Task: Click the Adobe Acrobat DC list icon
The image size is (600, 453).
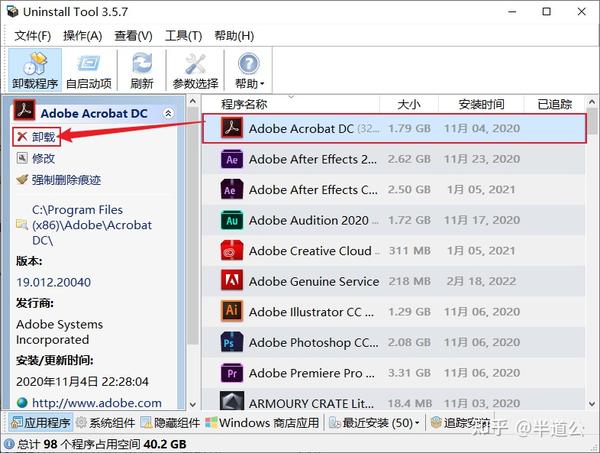Action: coord(232,128)
